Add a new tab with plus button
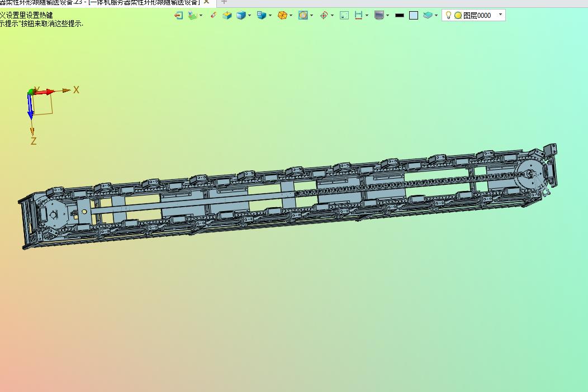Image resolution: width=588 pixels, height=392 pixels. pos(224,2)
